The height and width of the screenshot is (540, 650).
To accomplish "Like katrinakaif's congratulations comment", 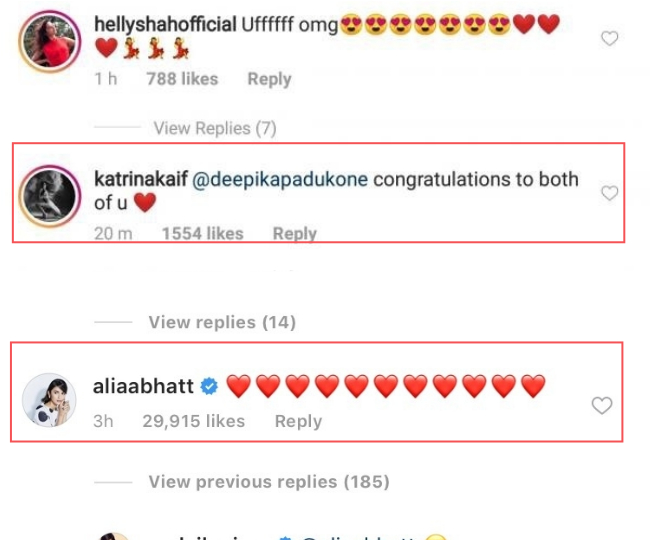I will pos(609,193).
